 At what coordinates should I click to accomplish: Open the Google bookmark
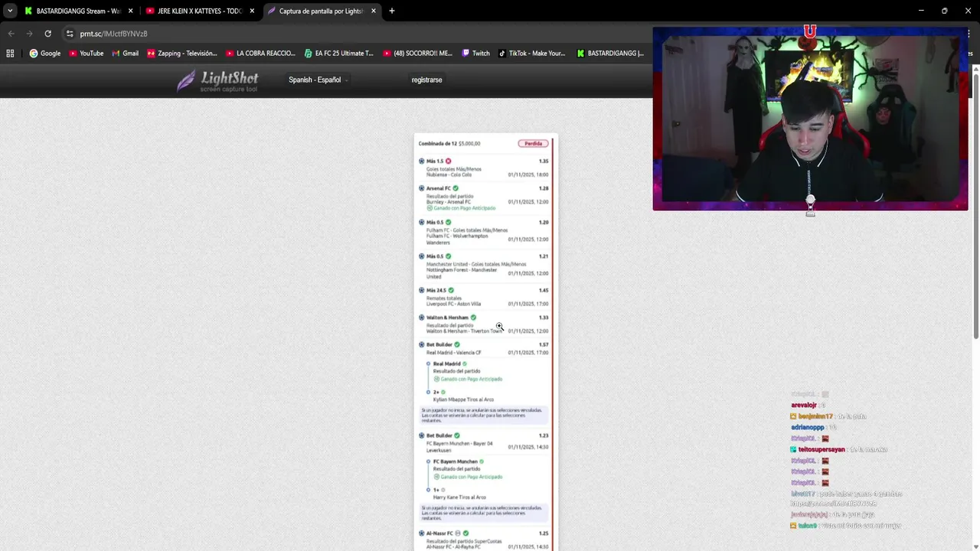pos(45,54)
